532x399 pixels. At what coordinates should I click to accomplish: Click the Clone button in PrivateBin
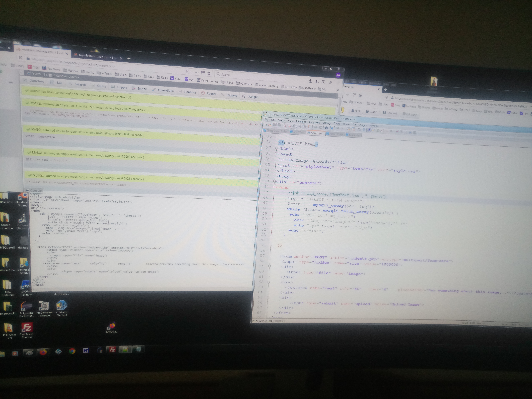click(x=372, y=112)
